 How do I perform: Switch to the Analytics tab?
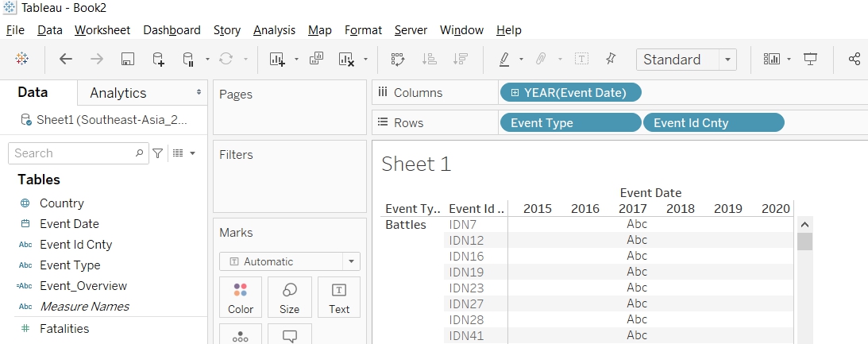pos(118,93)
